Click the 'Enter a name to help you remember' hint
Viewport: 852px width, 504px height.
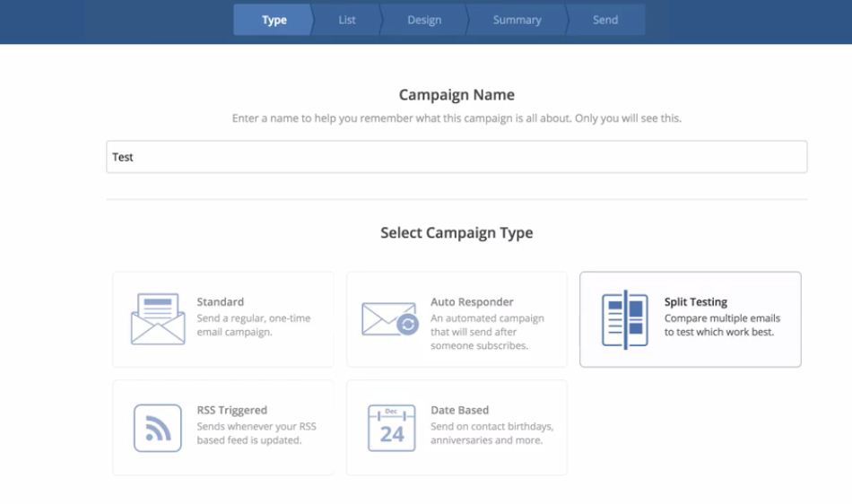click(456, 118)
